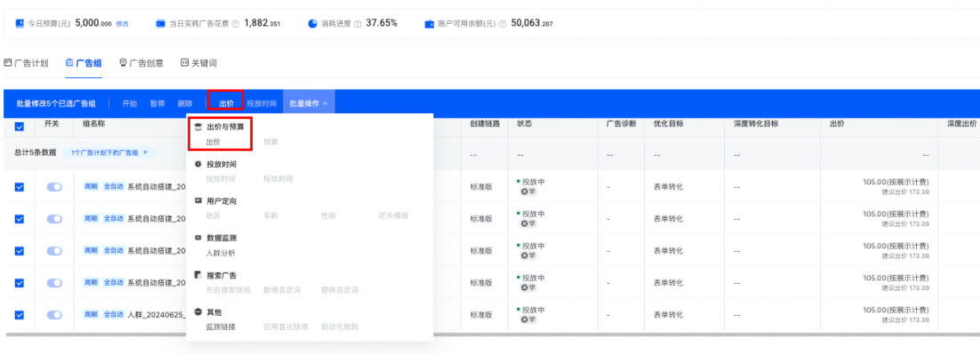Remove the 1个广告计划下的广告组 filter chip
The image size is (980, 354).
tap(145, 152)
